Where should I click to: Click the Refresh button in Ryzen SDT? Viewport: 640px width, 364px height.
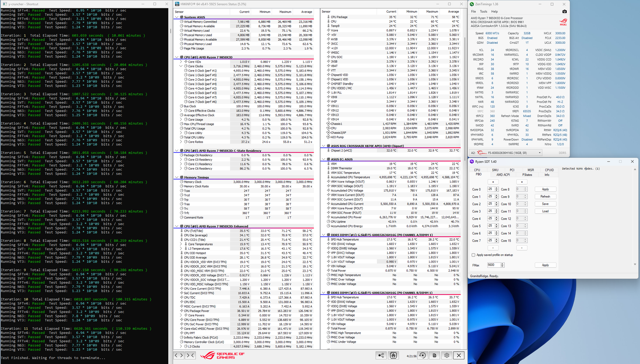(545, 197)
